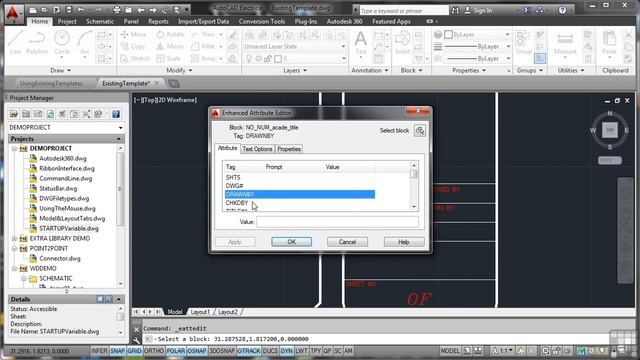The image size is (640, 360).
Task: Open Project Manager help icon
Action: pyautogui.click(x=116, y=114)
